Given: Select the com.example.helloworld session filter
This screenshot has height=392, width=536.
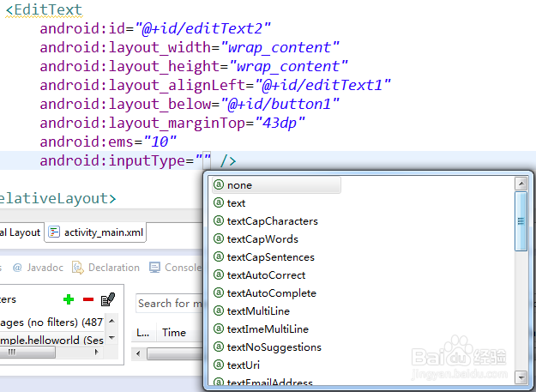Looking at the screenshot, I should (x=52, y=340).
